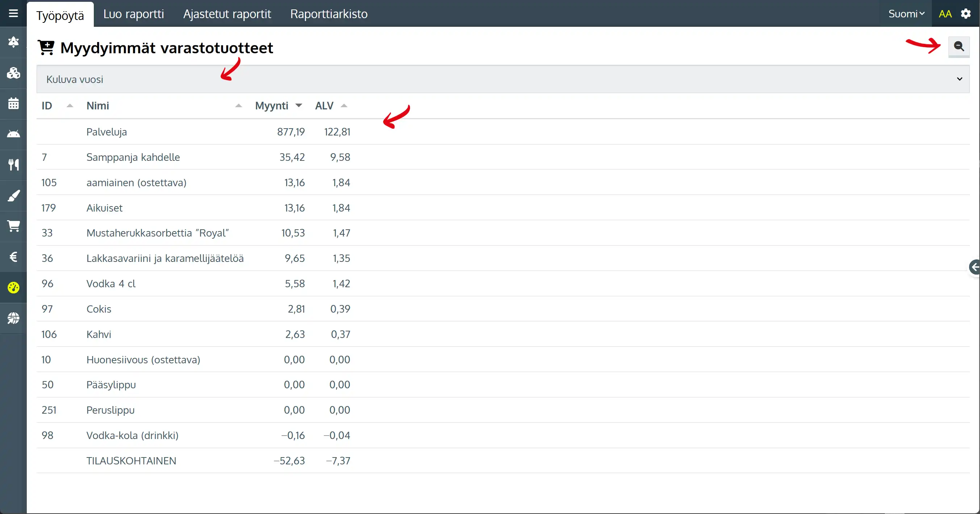Open the restaurant fork-knife sidebar icon
Image resolution: width=980 pixels, height=514 pixels.
(13, 165)
